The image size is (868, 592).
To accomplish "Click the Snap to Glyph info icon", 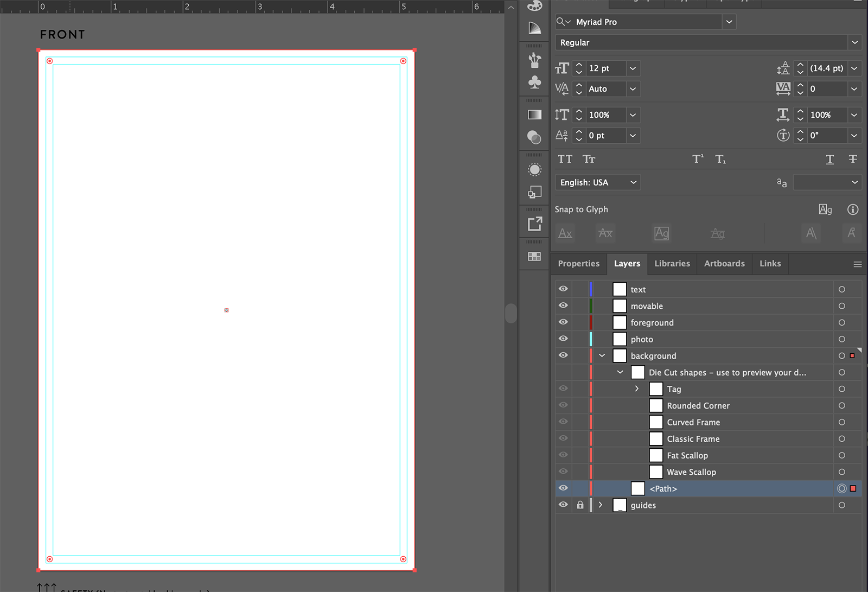I will click(853, 209).
